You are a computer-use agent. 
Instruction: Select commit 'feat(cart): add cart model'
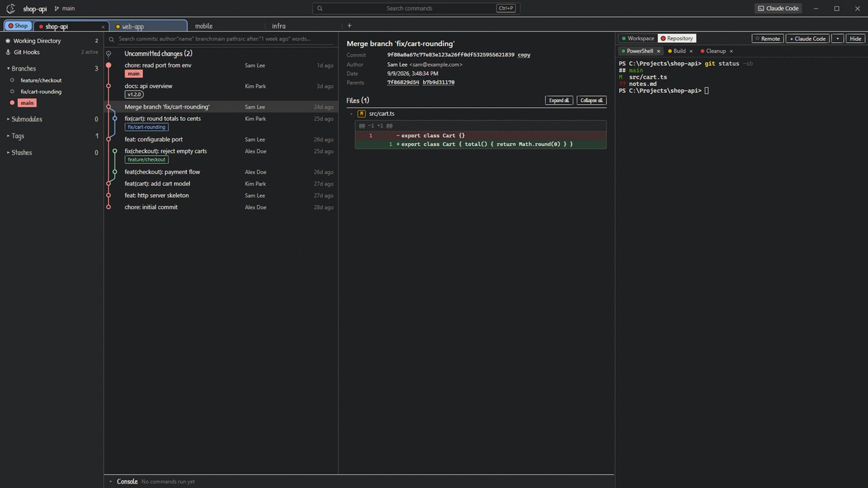(221, 184)
